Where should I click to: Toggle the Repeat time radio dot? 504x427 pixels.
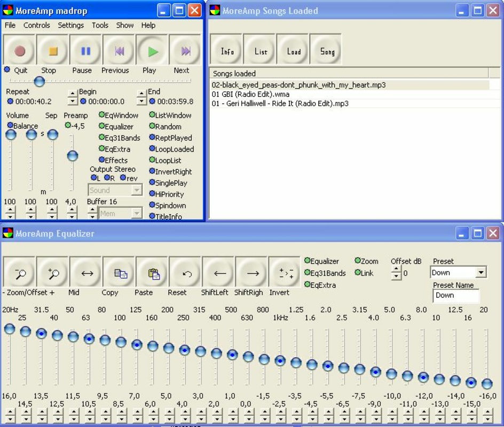tap(10, 101)
